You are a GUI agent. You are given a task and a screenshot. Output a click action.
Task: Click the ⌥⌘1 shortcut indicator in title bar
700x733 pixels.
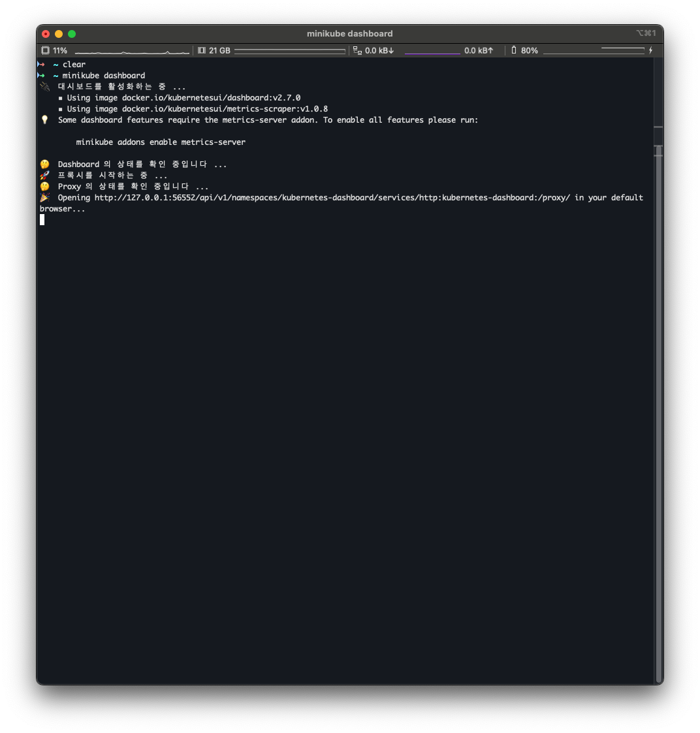[646, 33]
